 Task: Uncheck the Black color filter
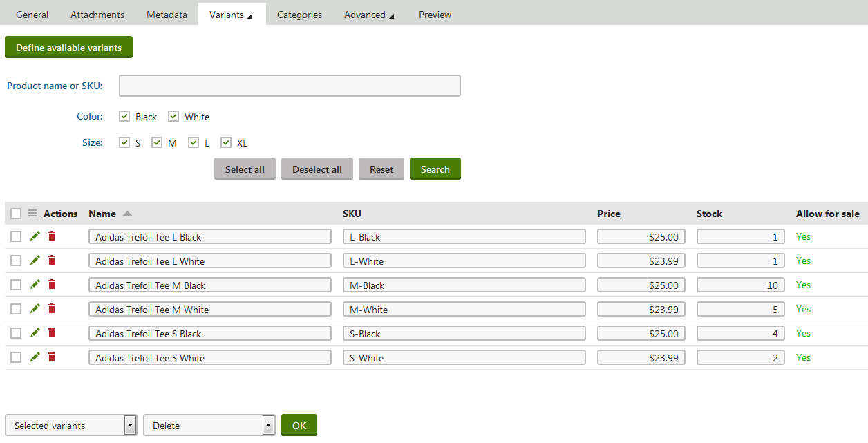coord(125,116)
